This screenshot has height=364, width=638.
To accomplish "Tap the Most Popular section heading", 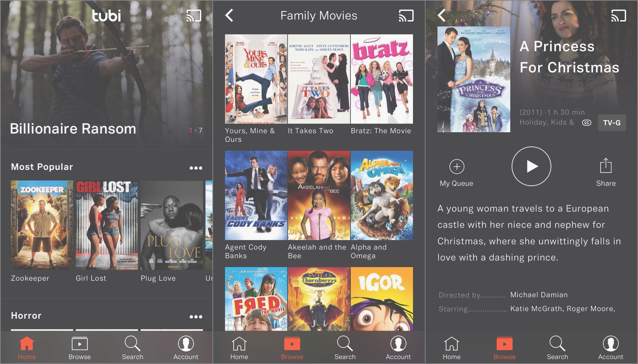I will tap(42, 167).
